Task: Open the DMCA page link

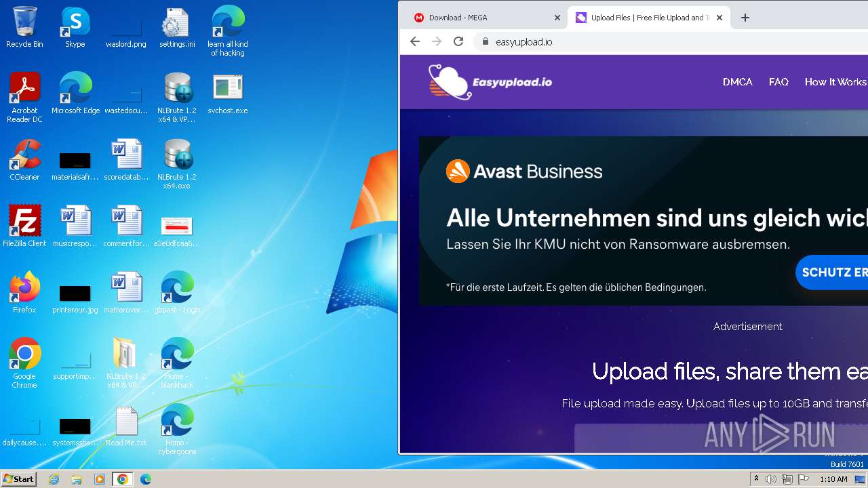Action: [x=738, y=82]
